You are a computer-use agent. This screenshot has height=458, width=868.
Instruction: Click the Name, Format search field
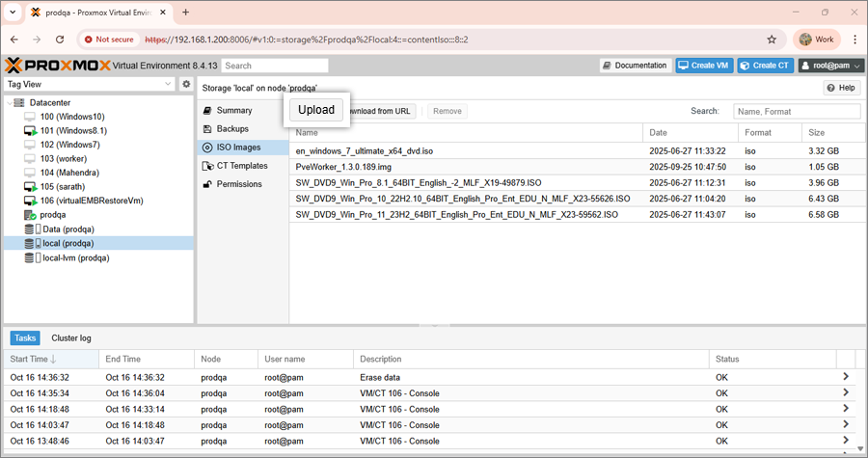click(x=796, y=112)
